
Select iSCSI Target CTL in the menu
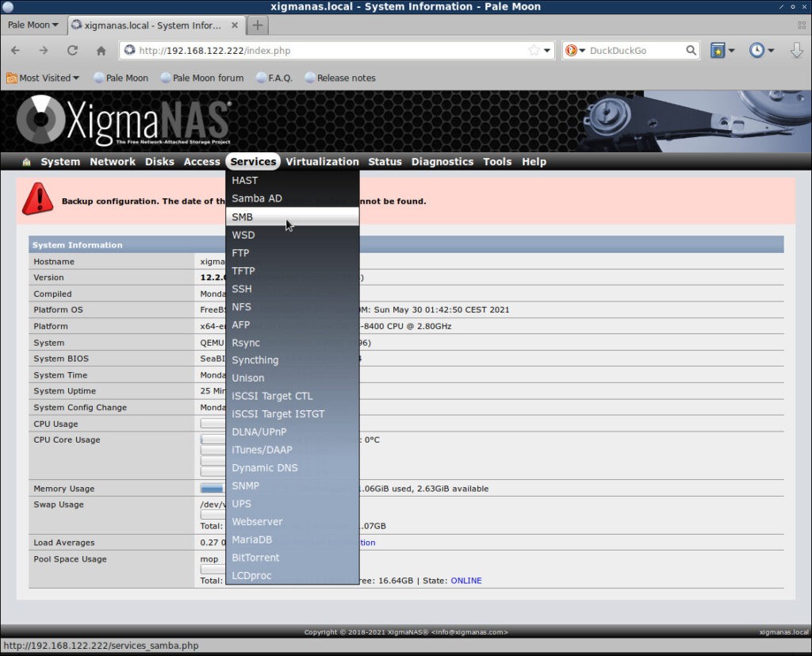(293, 396)
